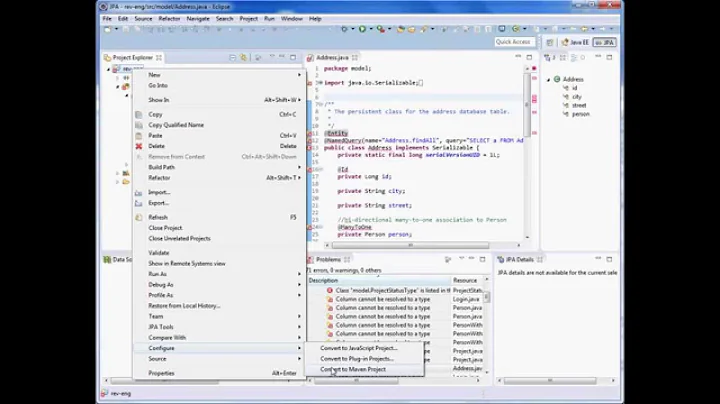Screen dimensions: 720x404
Task: Switch to the Java EE perspective
Action: (575, 42)
